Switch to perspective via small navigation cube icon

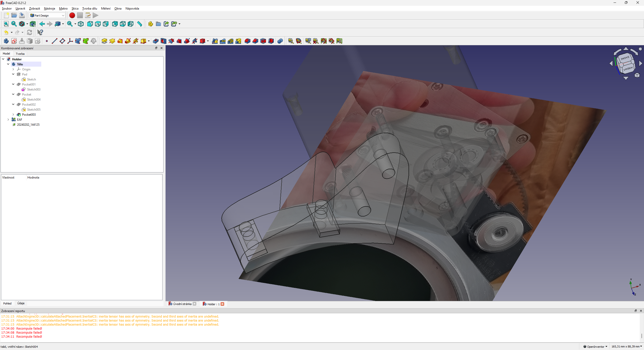637,75
